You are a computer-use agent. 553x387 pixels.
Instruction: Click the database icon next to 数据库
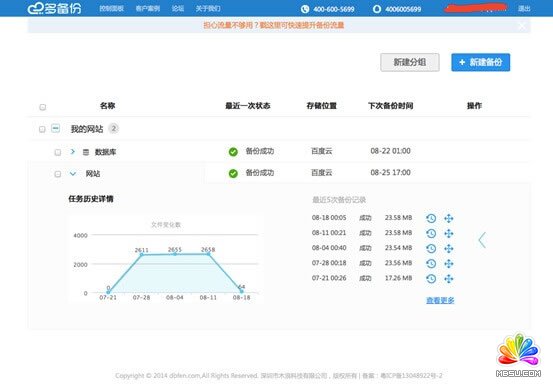(x=86, y=152)
